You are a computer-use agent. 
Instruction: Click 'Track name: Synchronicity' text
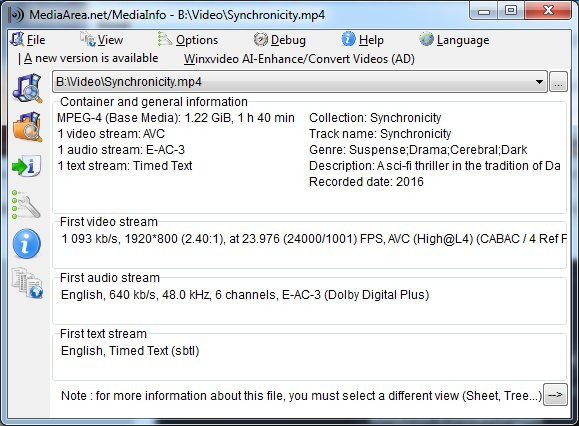[x=380, y=134]
